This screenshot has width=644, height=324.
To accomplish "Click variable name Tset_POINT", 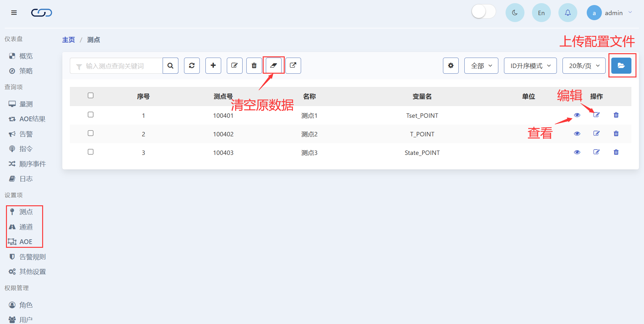I will point(422,116).
